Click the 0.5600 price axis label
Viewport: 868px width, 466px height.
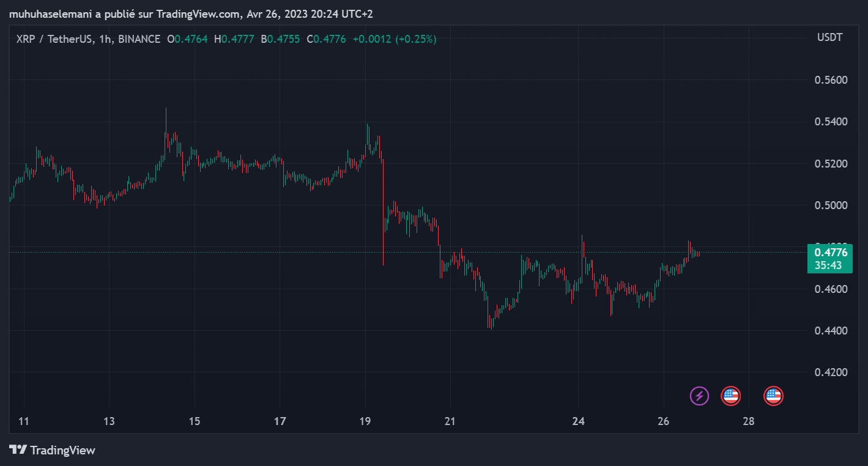(x=831, y=80)
